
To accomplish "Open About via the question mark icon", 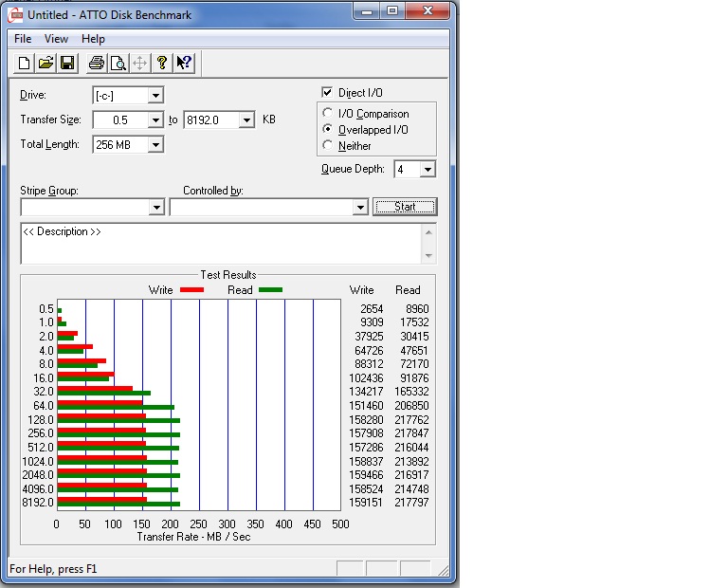I will (161, 64).
